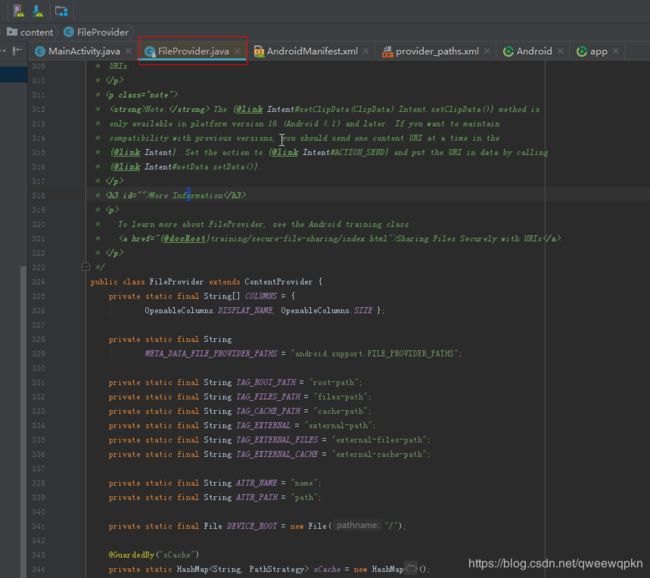
Task: Click the "More Information" heading text
Action: tap(185, 196)
